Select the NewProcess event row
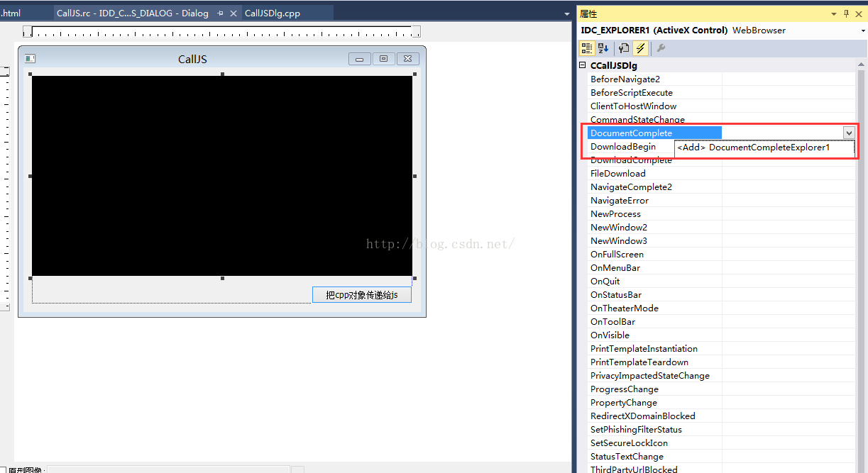Screen dimensions: 868x473 [721, 214]
